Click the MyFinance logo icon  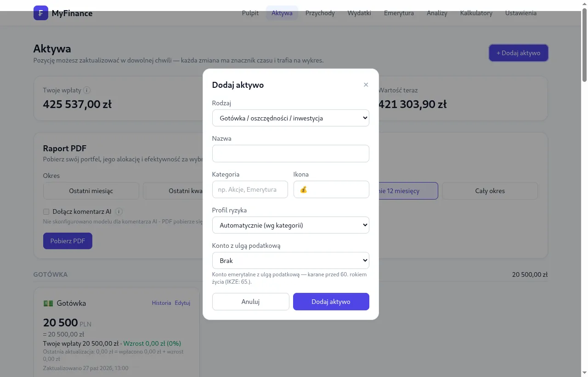pyautogui.click(x=41, y=13)
